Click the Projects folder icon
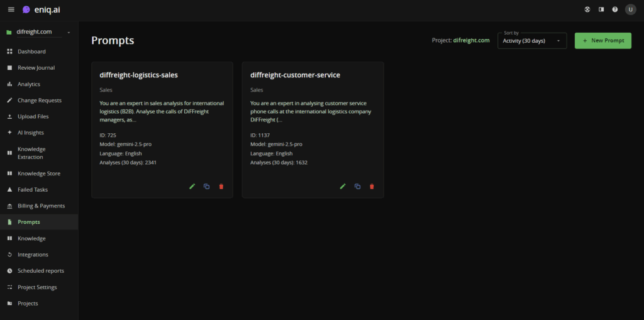The height and width of the screenshot is (320, 644). (x=9, y=304)
